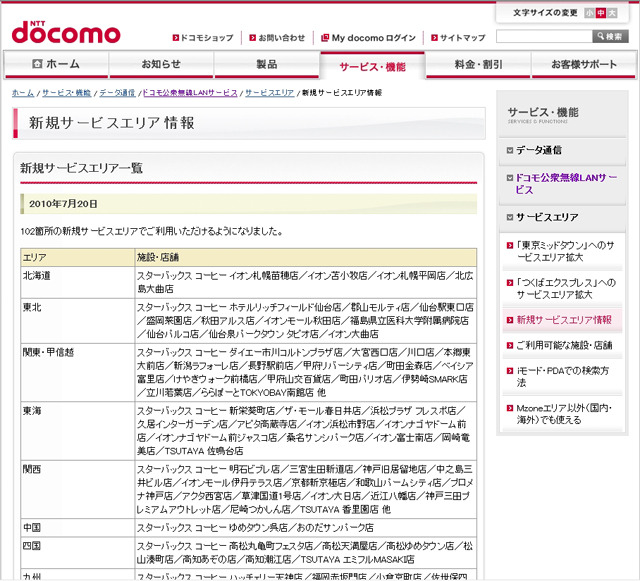Click the My docomo login icon
Viewport: 640px width, 581px height.
[x=325, y=38]
